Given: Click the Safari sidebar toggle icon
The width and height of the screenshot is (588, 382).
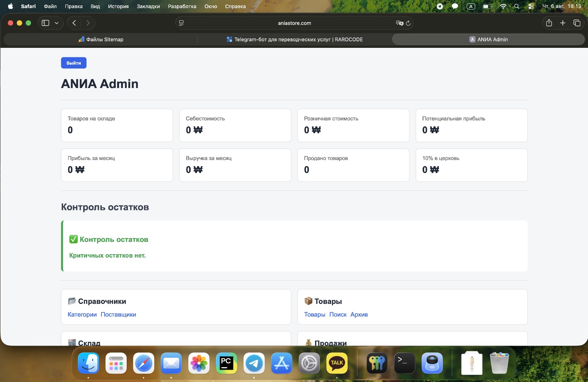Looking at the screenshot, I should (45, 23).
